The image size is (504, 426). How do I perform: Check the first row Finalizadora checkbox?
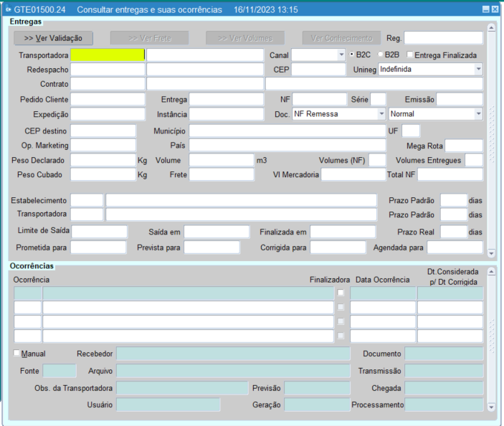(x=341, y=293)
